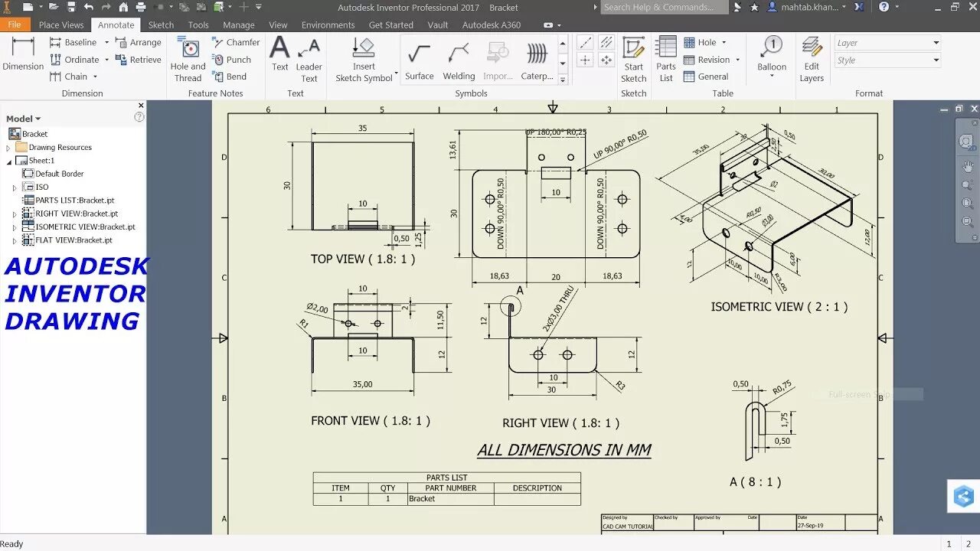Click the Chain dimension tool
The width and height of the screenshot is (980, 551).
tap(69, 77)
